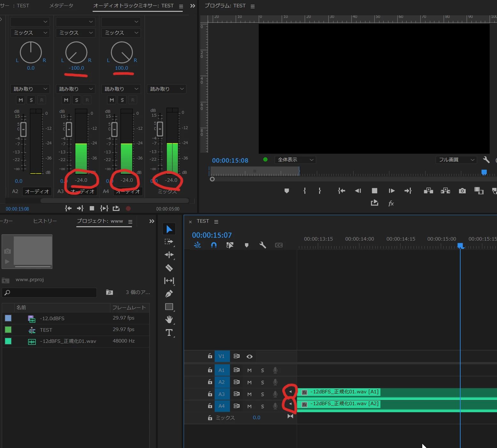The height and width of the screenshot is (448, 497).
Task: Click A4 volume fader handle
Action: 114,129
